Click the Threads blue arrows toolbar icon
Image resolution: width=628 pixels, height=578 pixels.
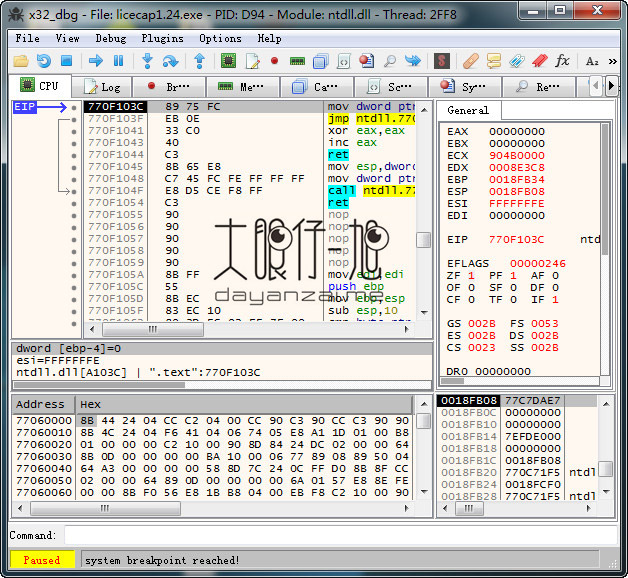pyautogui.click(x=413, y=61)
